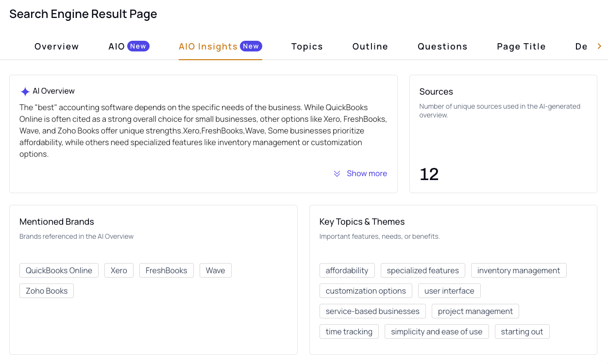Click the Show more chevron icon
The image size is (608, 364).
pyautogui.click(x=337, y=173)
